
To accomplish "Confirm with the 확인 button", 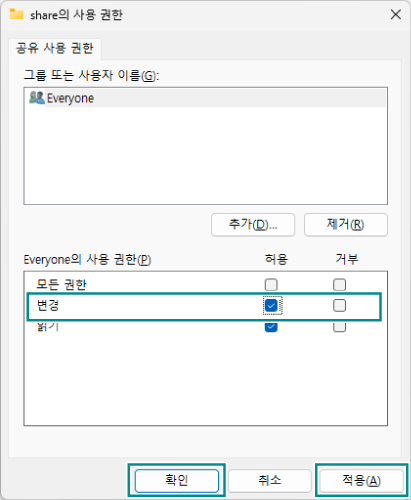I will coord(177,480).
